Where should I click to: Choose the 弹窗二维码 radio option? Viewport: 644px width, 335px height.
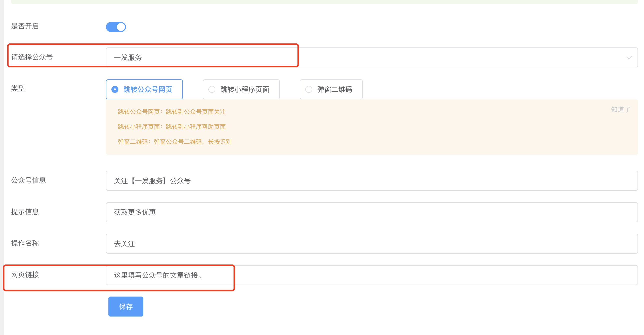331,89
